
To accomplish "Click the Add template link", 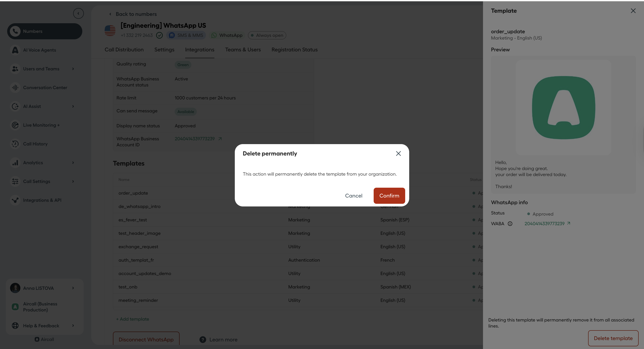I will [x=133, y=319].
